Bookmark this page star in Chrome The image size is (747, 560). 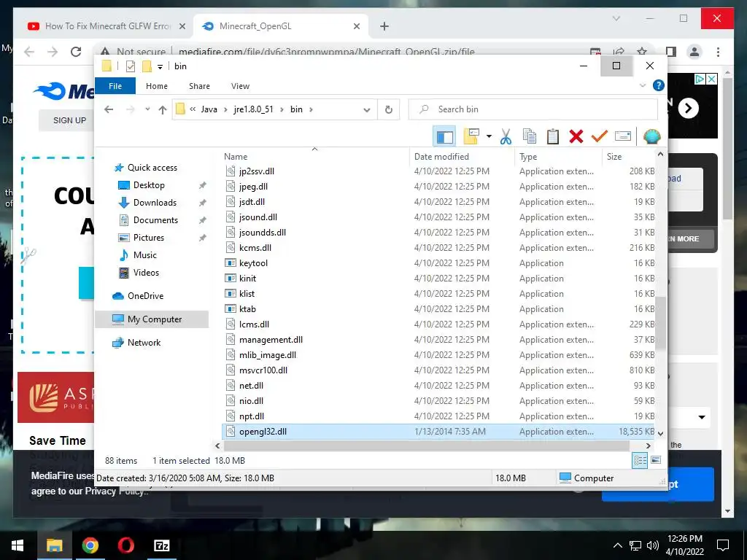click(642, 52)
